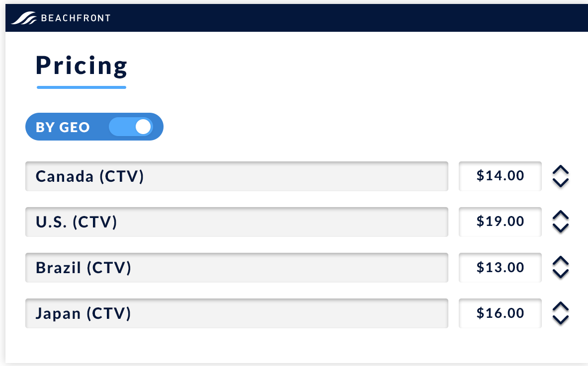
Task: Lower Japan (CTV) price using down chevron
Action: (x=561, y=319)
